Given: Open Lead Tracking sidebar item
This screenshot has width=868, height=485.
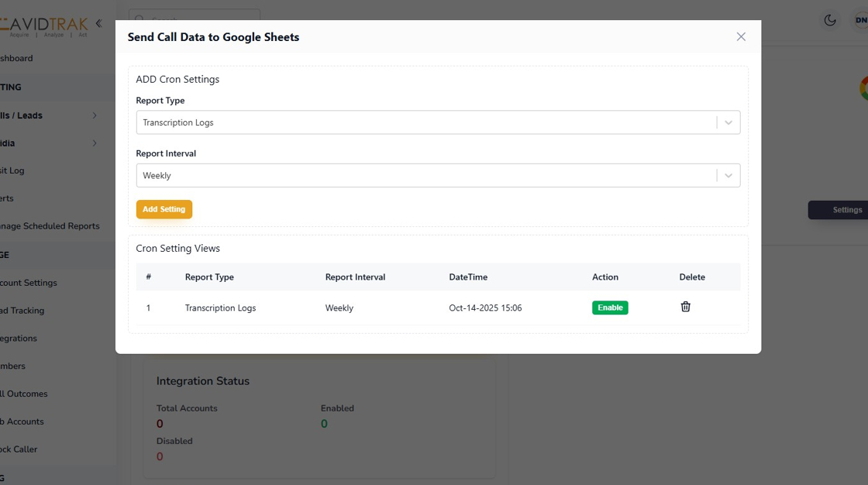Looking at the screenshot, I should (23, 311).
